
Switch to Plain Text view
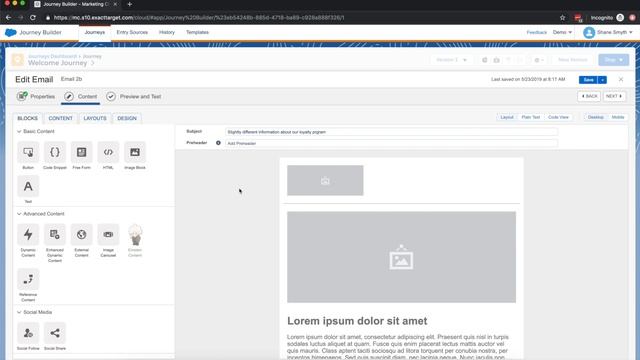coord(531,117)
